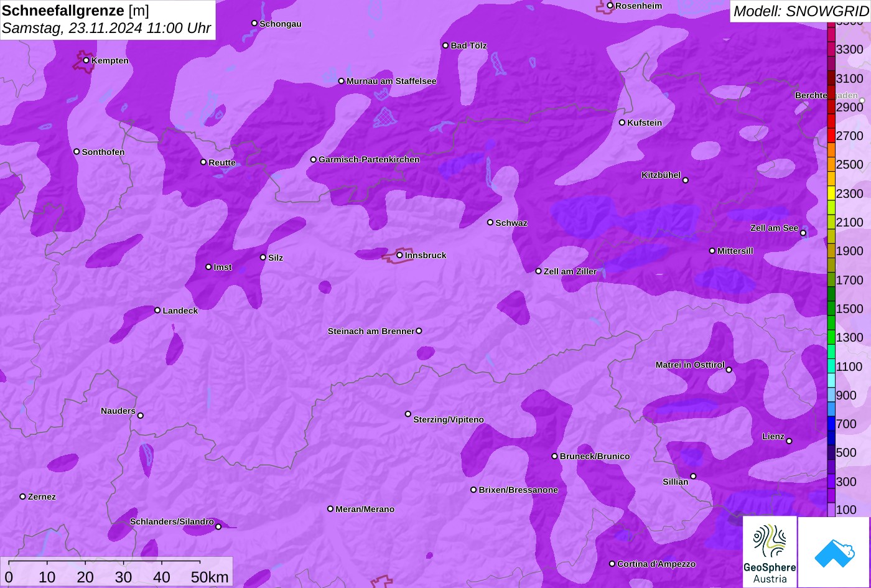Click the Imst marker dot
Viewport: 871px width, 588px height.
[208, 267]
